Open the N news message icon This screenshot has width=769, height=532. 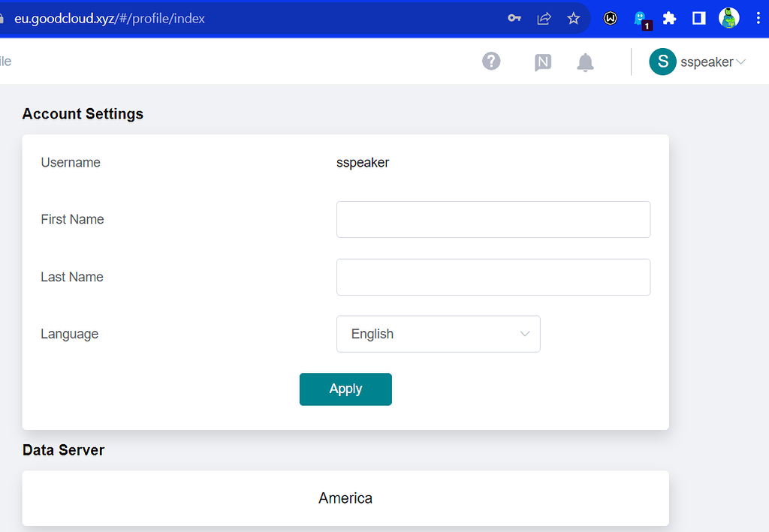click(543, 62)
